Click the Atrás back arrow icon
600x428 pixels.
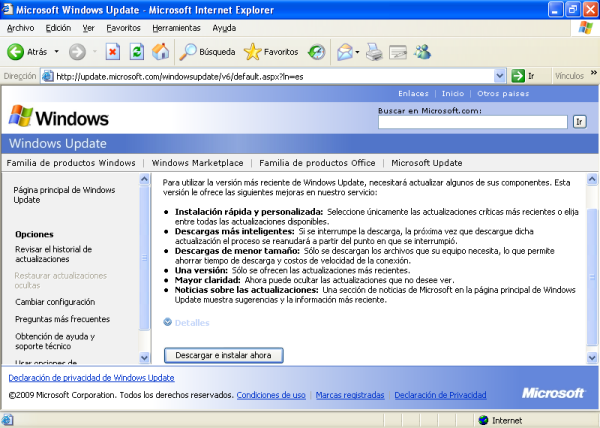[16, 51]
